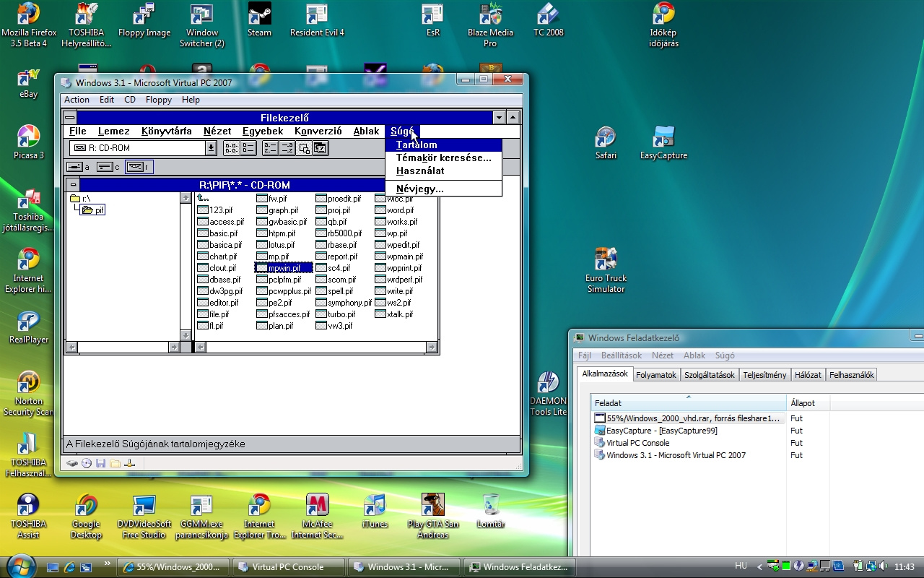This screenshot has width=924, height=578.
Task: Open the Konverzió menu
Action: 318,131
